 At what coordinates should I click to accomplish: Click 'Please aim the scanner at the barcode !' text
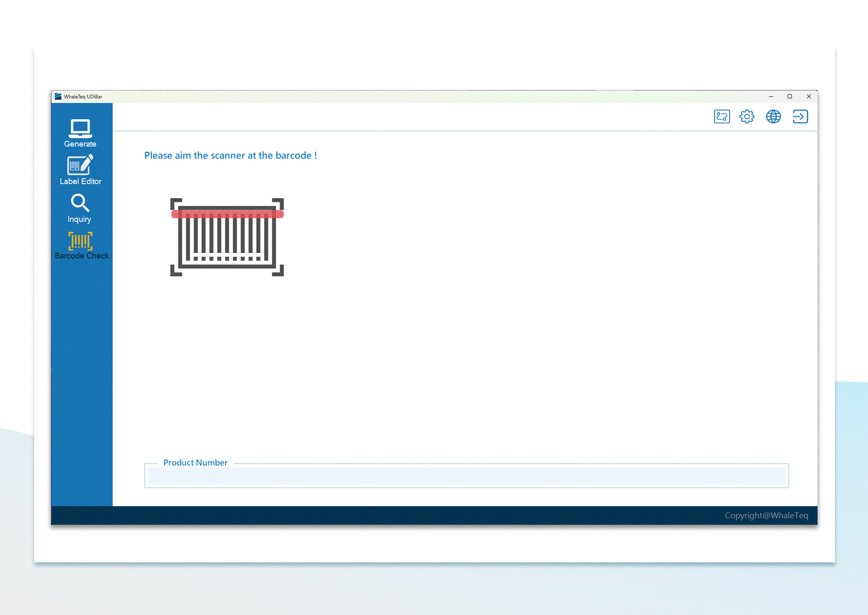[x=231, y=156]
